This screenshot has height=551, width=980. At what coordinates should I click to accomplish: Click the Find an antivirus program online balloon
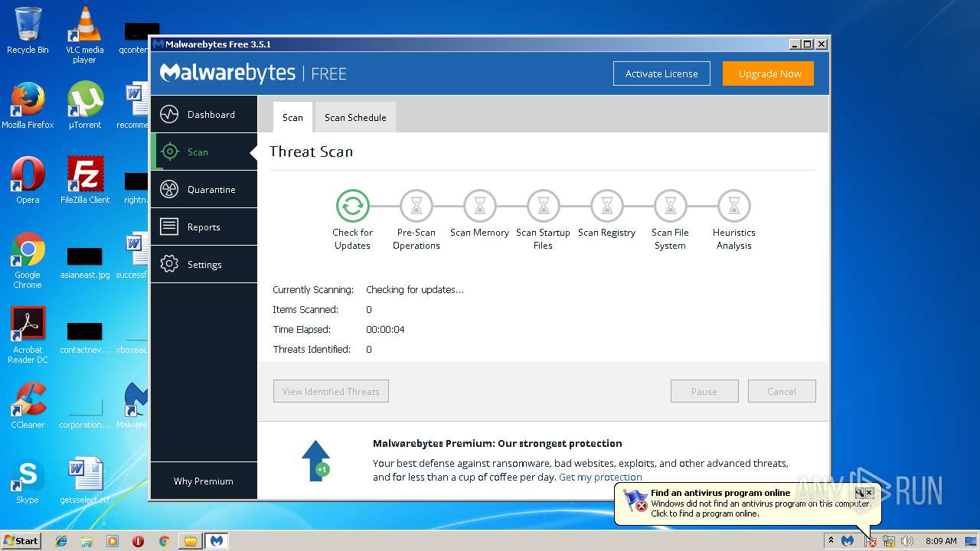(x=749, y=503)
